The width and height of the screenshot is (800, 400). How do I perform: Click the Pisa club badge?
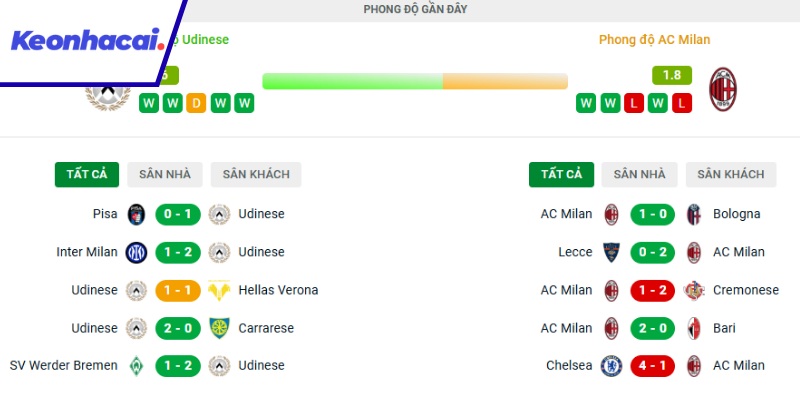point(136,214)
